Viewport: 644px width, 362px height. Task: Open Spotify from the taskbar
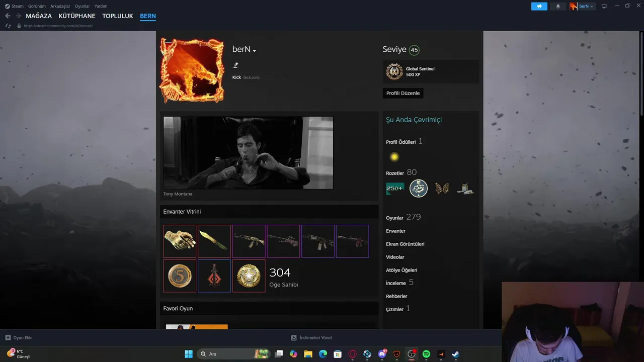click(426, 354)
